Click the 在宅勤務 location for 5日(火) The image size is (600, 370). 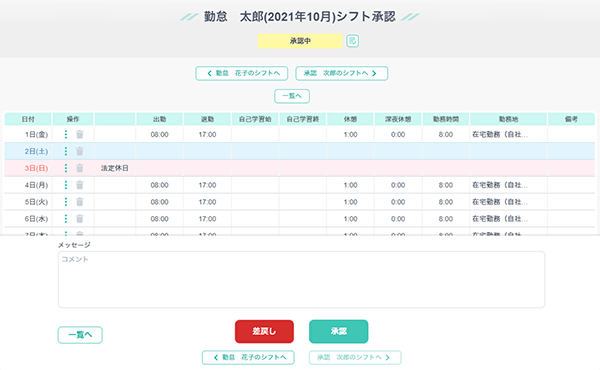tap(500, 202)
